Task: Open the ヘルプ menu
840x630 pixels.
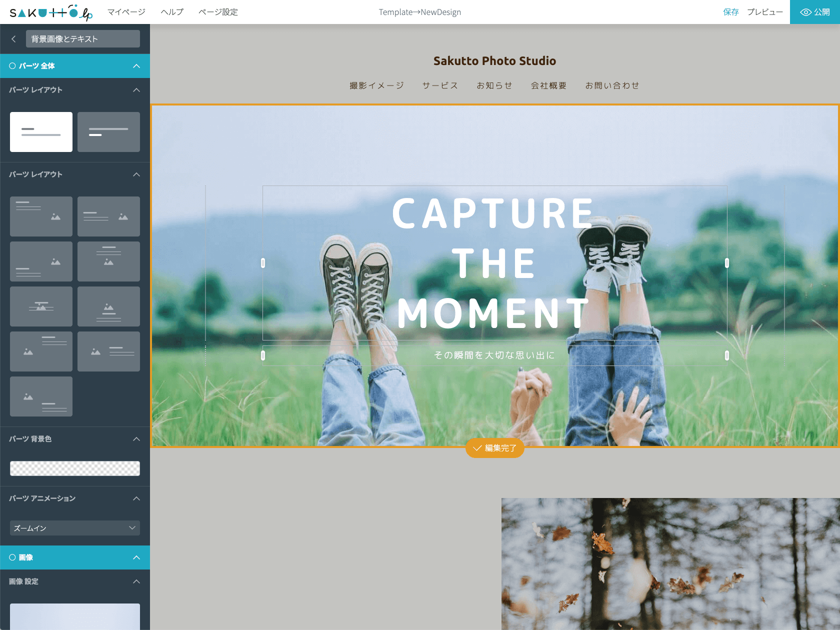Action: (172, 12)
